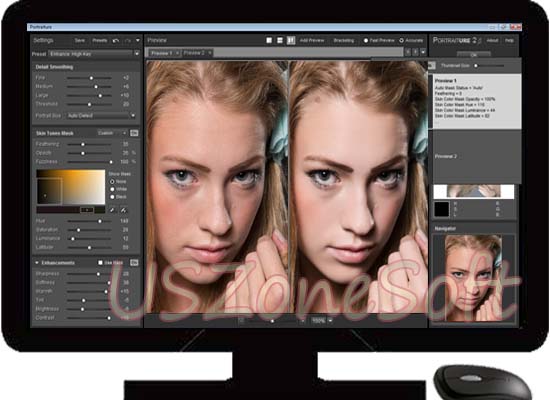Click the Bracketing button
The height and width of the screenshot is (400, 550).
344,41
